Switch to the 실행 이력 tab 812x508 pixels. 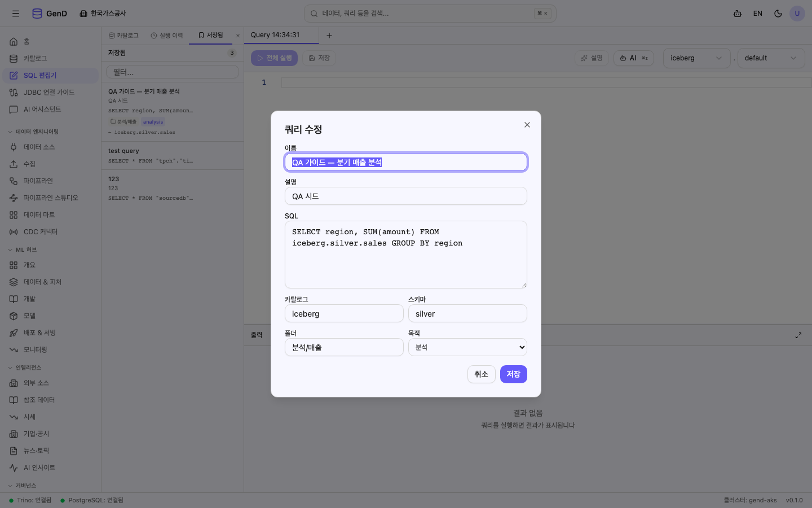click(167, 35)
